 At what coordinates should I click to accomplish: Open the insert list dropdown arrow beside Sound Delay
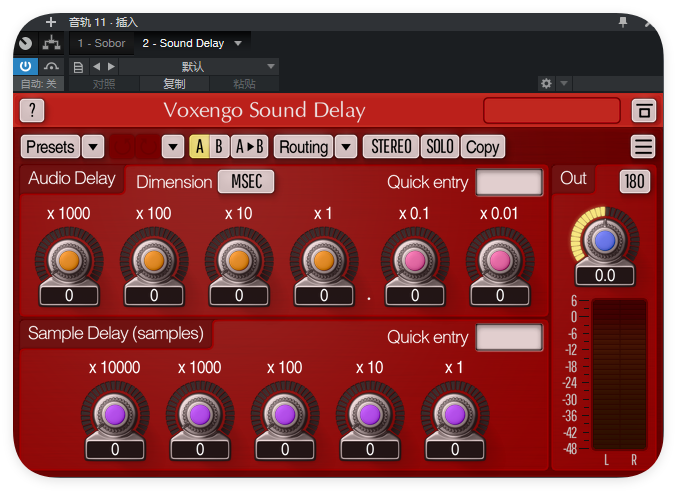coord(238,43)
